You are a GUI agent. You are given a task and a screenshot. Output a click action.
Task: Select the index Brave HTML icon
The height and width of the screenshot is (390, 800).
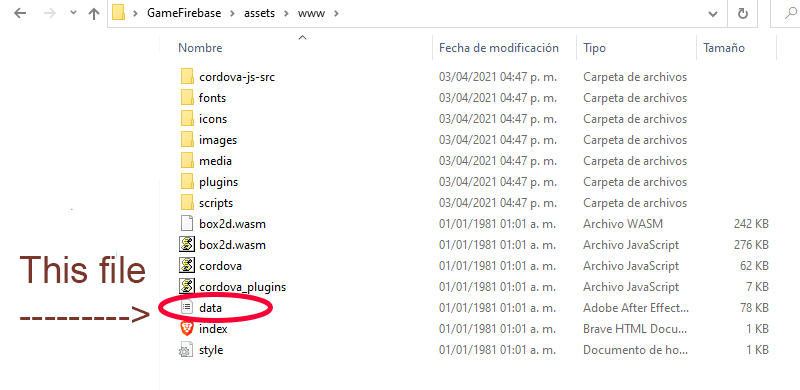[x=187, y=329]
